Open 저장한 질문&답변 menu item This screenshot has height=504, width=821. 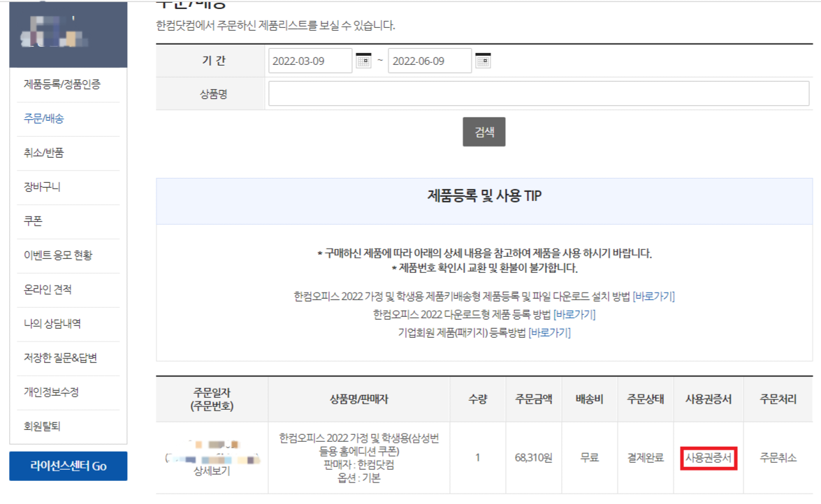[x=60, y=357]
